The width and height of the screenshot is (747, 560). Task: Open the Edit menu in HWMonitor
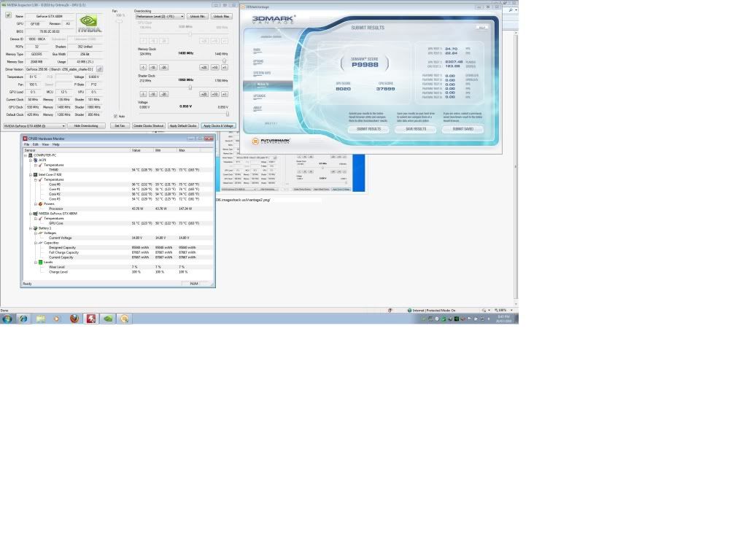(35, 144)
